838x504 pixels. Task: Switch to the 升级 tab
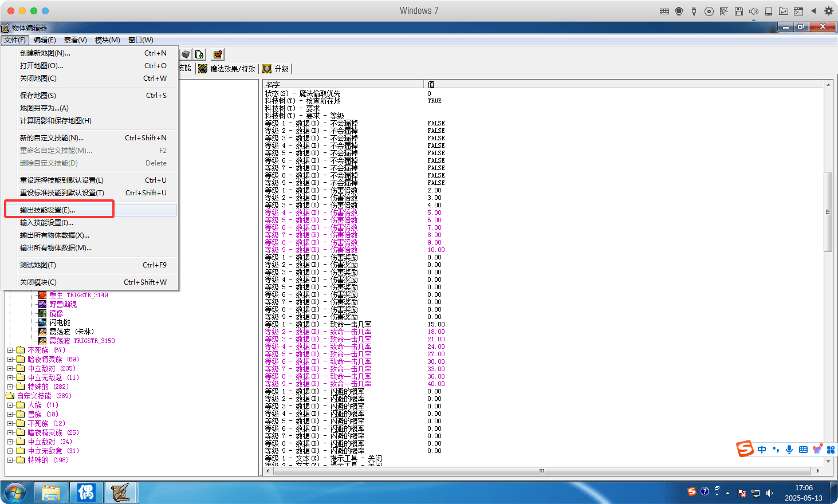(277, 68)
